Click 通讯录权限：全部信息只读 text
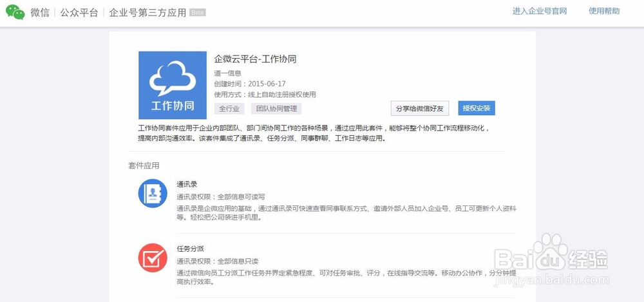The image size is (644, 302). tap(217, 261)
